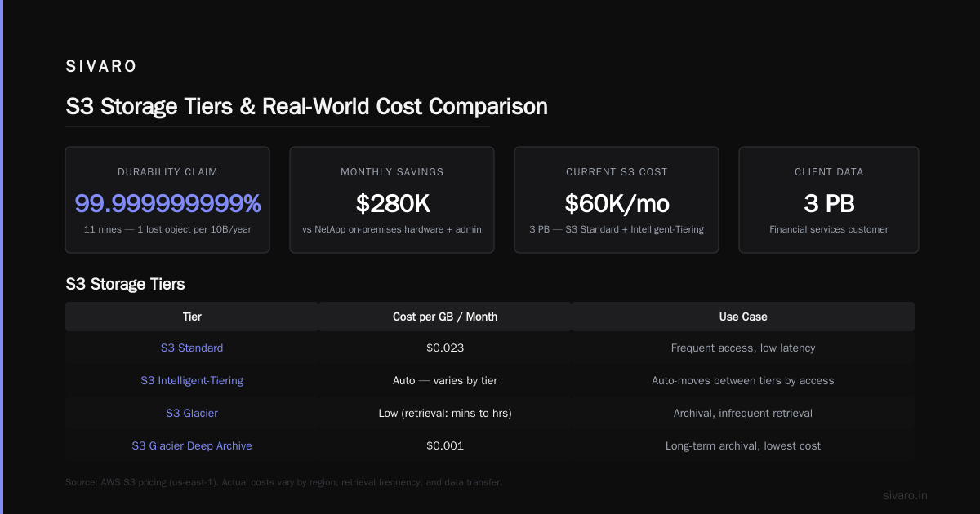980x514 pixels.
Task: Click the S3 Storage Tiers section heading
Action: click(125, 284)
